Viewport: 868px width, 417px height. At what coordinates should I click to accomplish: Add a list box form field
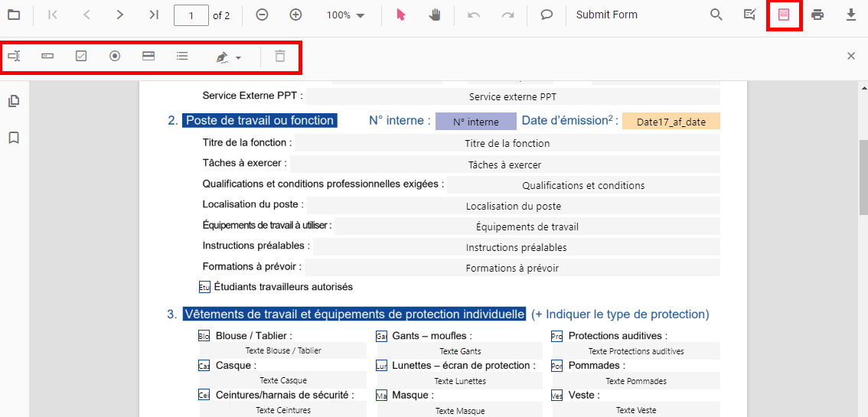(x=182, y=56)
